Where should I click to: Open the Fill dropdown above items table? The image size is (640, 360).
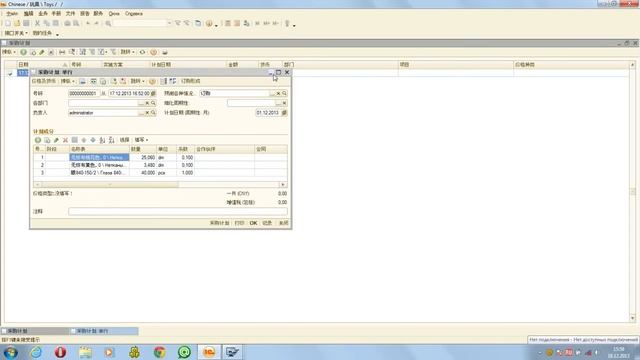click(141, 140)
